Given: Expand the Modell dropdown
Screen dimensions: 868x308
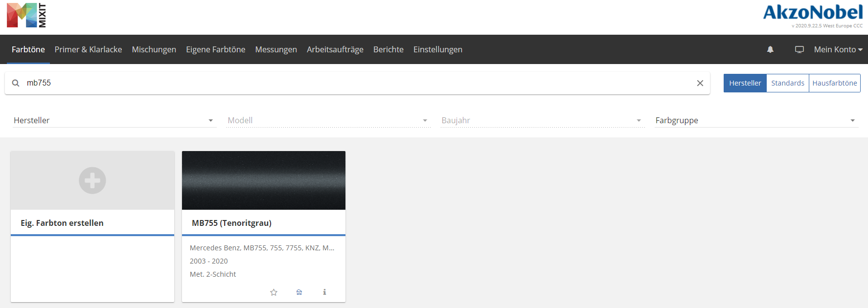Looking at the screenshot, I should click(328, 120).
